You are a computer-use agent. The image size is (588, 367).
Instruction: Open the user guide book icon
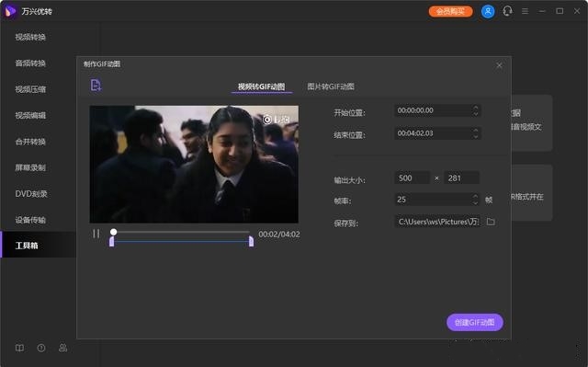click(x=19, y=348)
